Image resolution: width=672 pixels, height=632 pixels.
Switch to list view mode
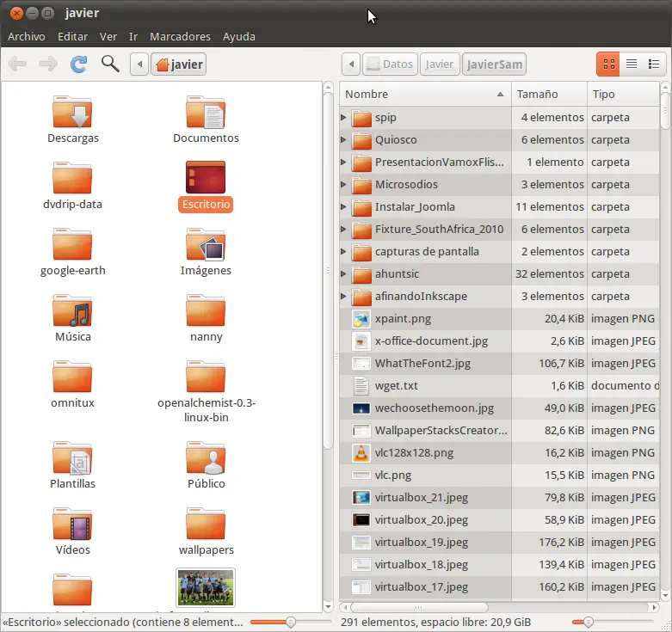pos(632,64)
